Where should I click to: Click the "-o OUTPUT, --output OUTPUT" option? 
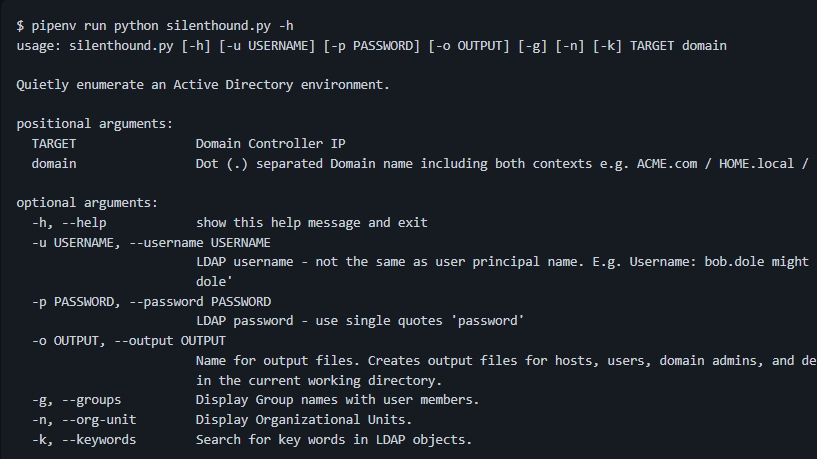(129, 341)
